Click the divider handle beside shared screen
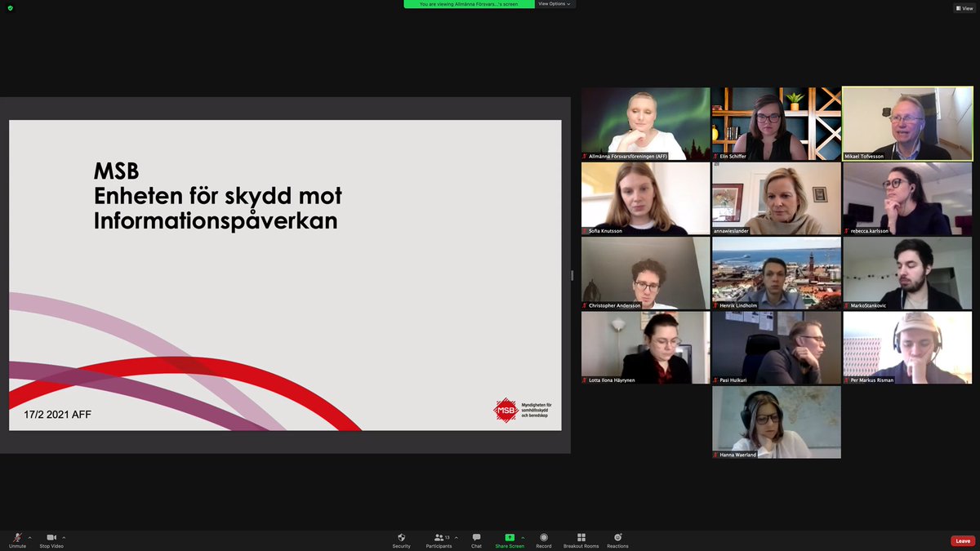 [572, 275]
